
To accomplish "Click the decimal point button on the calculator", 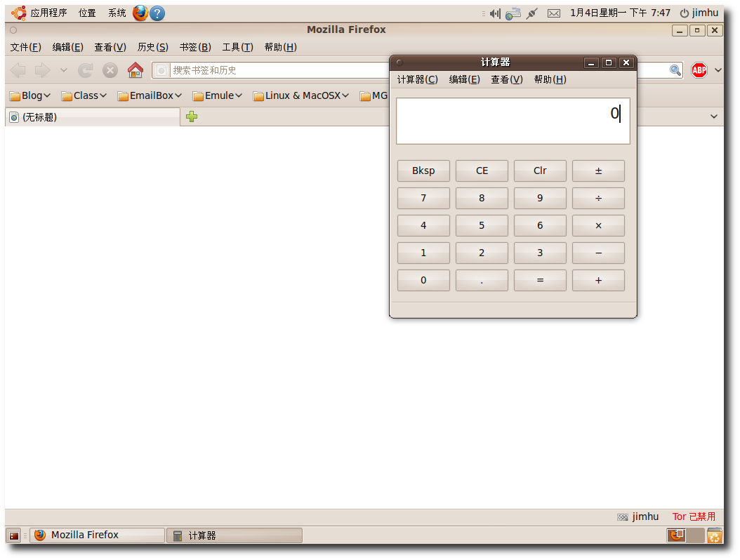I will [482, 280].
